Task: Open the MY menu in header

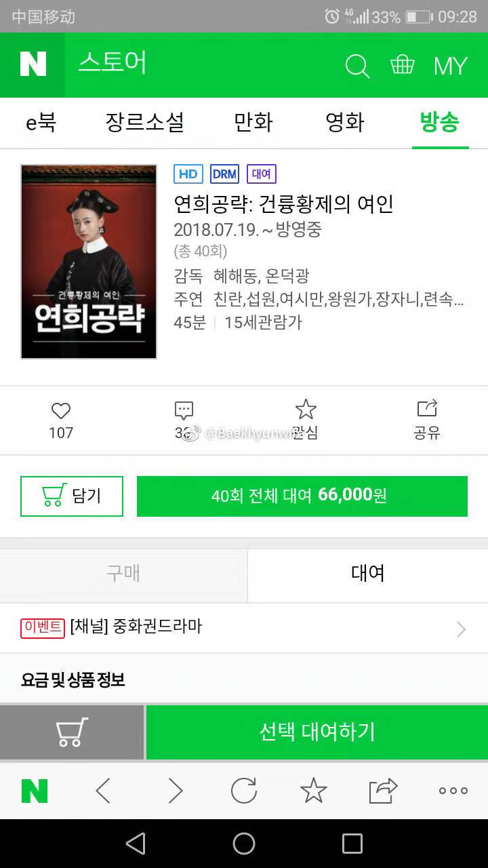Action: (451, 66)
